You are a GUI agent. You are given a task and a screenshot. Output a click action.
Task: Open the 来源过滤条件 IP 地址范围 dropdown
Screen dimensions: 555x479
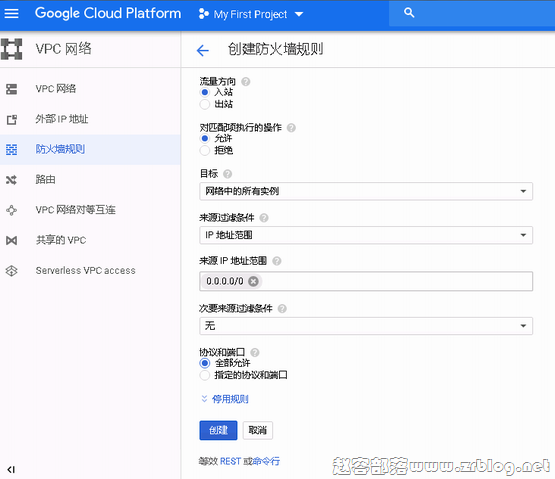click(366, 235)
